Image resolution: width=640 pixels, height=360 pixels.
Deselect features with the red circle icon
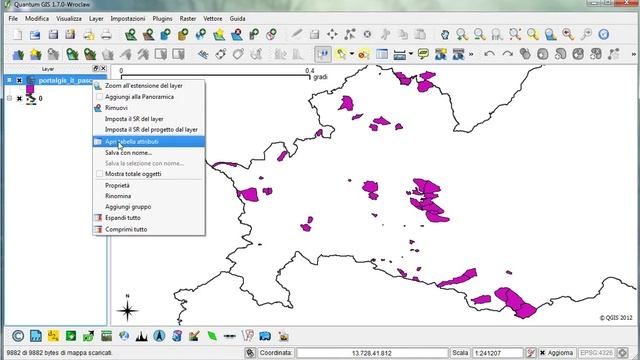363,54
